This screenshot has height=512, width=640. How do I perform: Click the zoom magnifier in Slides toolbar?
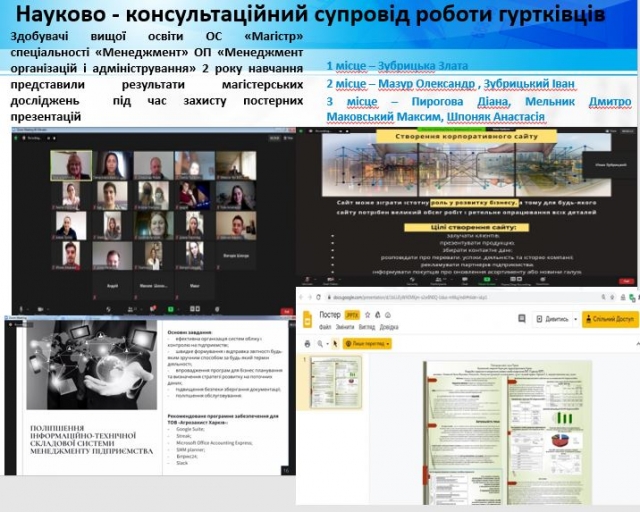pos(320,344)
